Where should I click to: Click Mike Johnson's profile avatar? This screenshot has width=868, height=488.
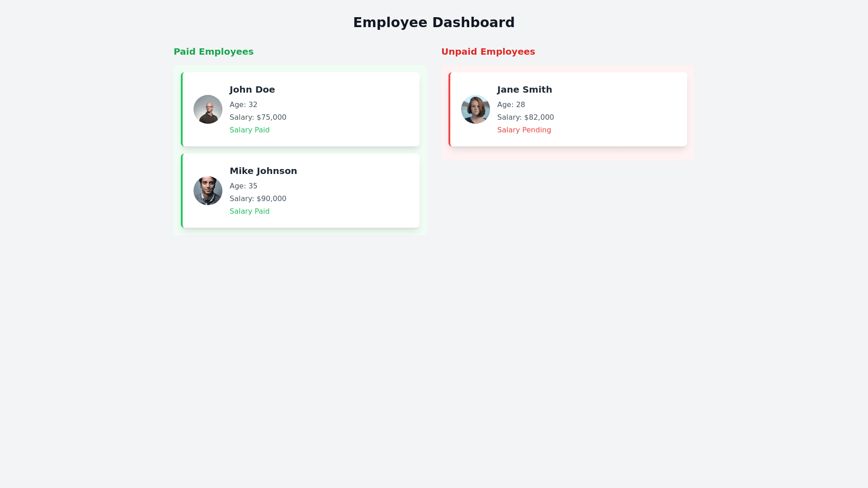(208, 191)
